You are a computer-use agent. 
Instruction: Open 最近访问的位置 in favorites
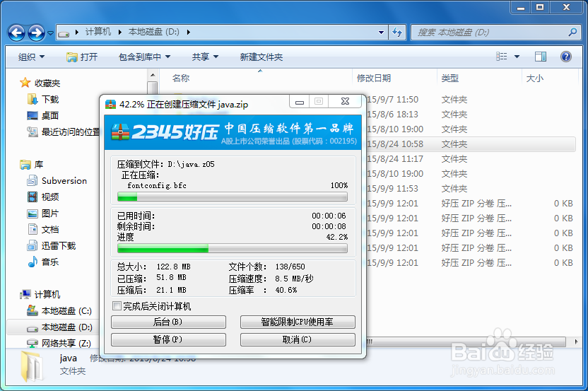71,132
